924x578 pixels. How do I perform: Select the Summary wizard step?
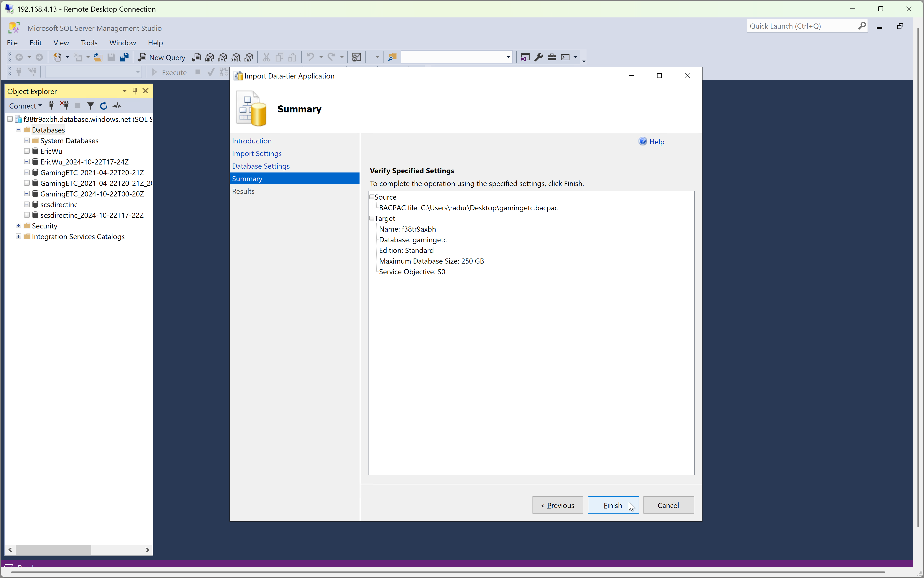pos(294,179)
